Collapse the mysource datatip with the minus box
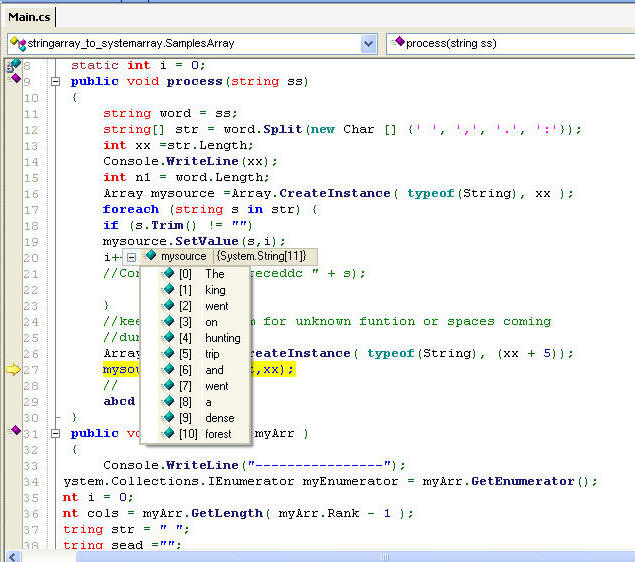The width and height of the screenshot is (635, 562). [131, 257]
